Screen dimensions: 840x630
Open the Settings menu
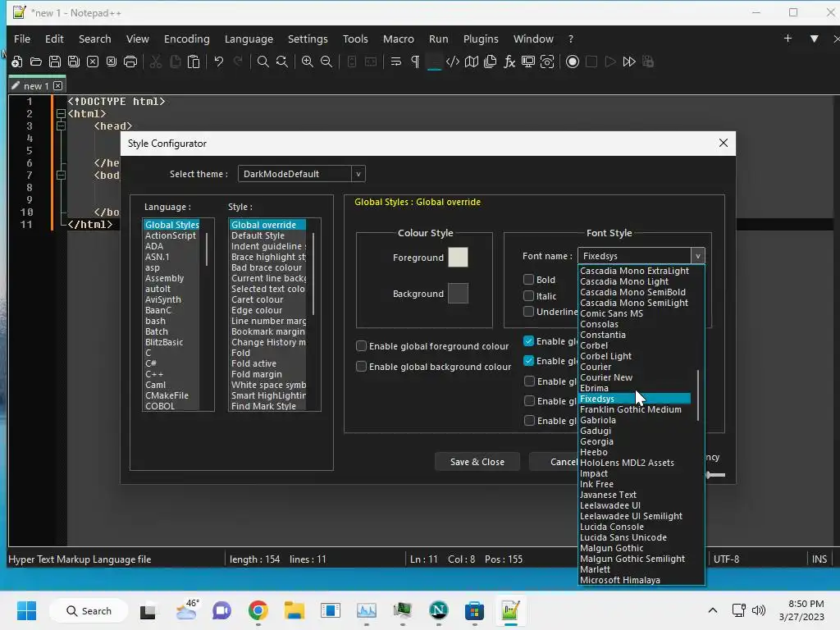[308, 39]
